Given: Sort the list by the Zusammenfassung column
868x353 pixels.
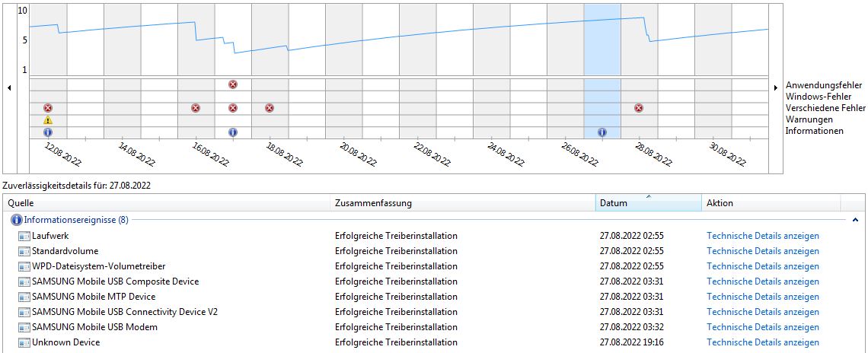Looking at the screenshot, I should 463,203.
